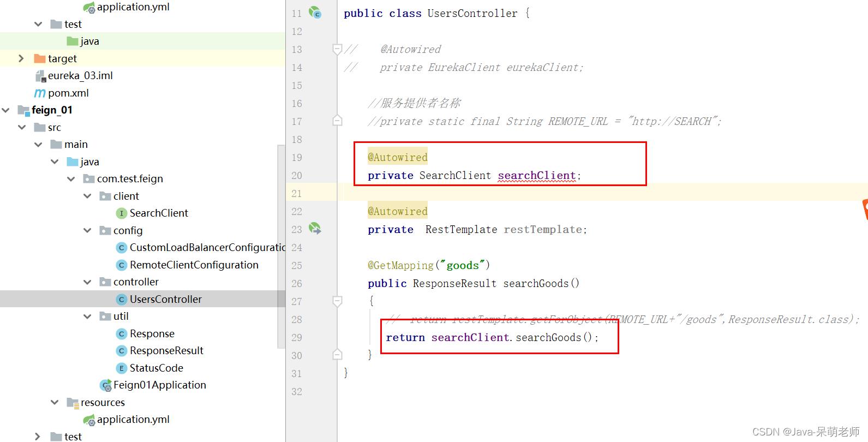The image size is (868, 442).
Task: Fold the comment block ending at line 17
Action: pos(337,121)
